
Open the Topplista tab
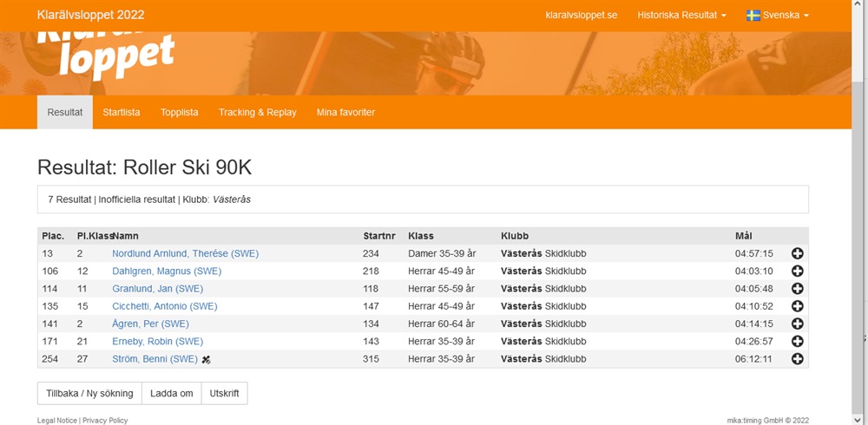[180, 113]
